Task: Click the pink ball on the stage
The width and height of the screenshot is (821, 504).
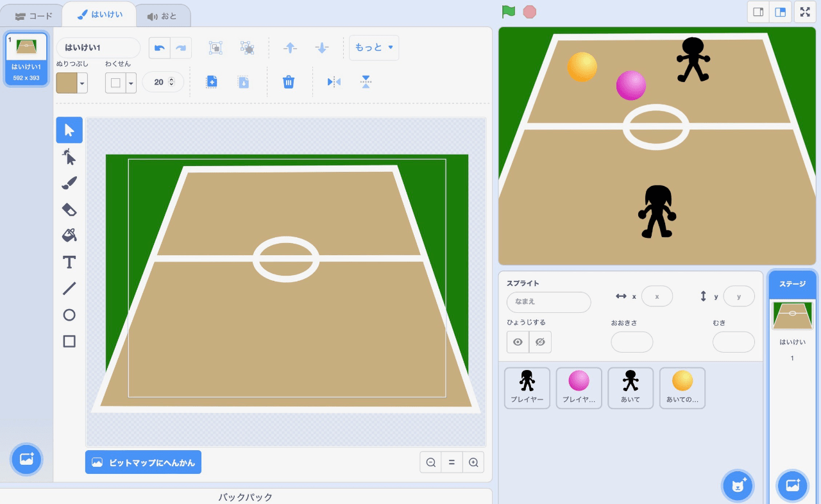Action: click(x=631, y=85)
